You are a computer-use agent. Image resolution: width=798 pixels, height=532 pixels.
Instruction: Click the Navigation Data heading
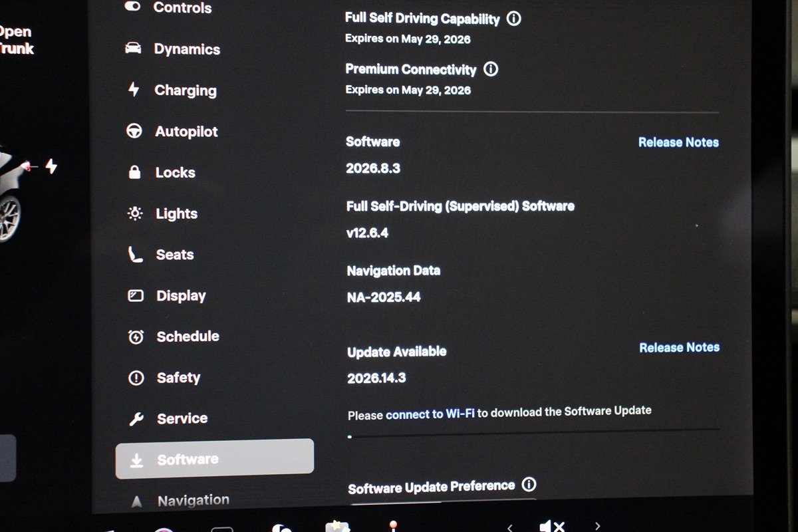394,271
